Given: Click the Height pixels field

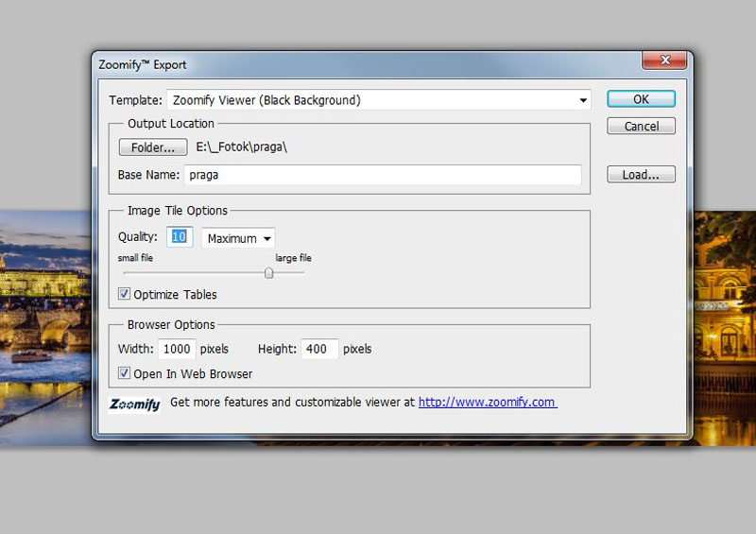Looking at the screenshot, I should click(319, 349).
